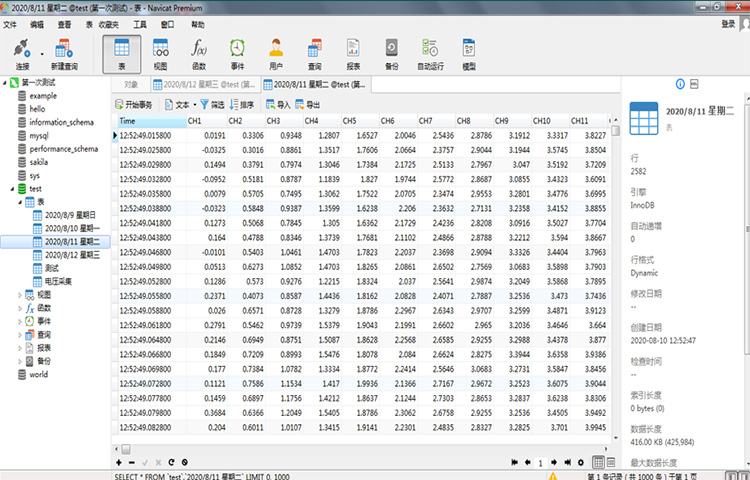Click the 新建查询 (New Query) toolbar icon
This screenshot has width=750, height=480.
click(64, 51)
